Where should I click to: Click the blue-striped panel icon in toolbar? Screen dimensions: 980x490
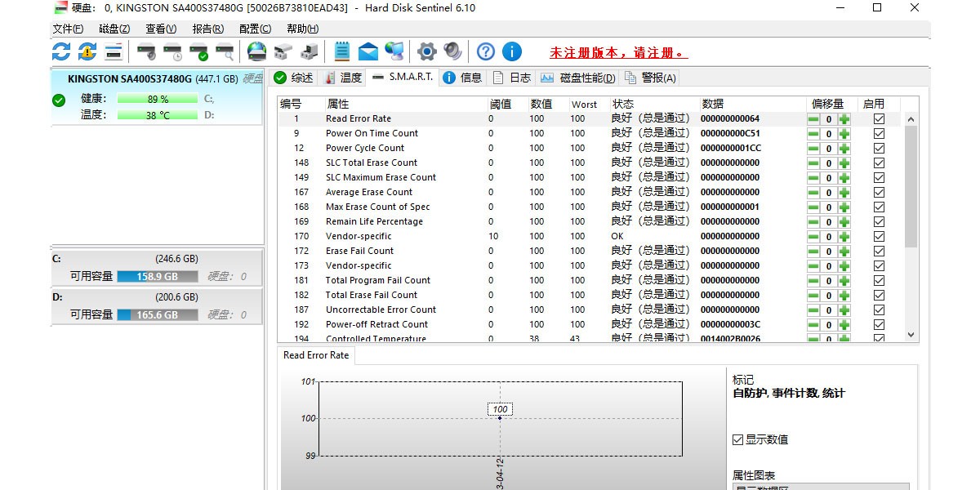[x=114, y=52]
